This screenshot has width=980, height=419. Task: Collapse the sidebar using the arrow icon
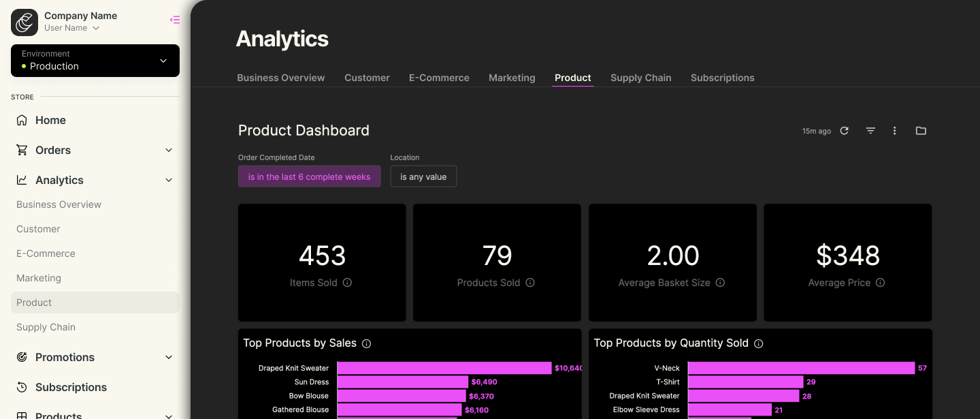tap(175, 20)
